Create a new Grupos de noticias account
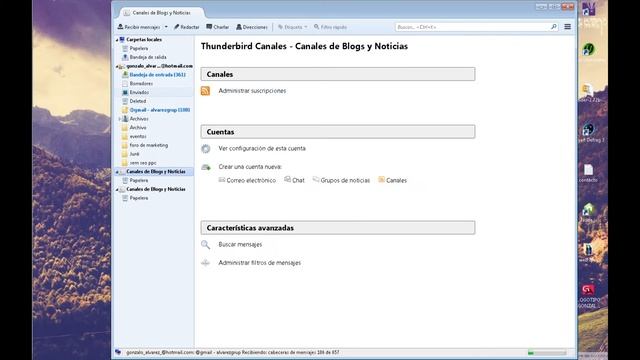640x360 pixels. tap(341, 180)
